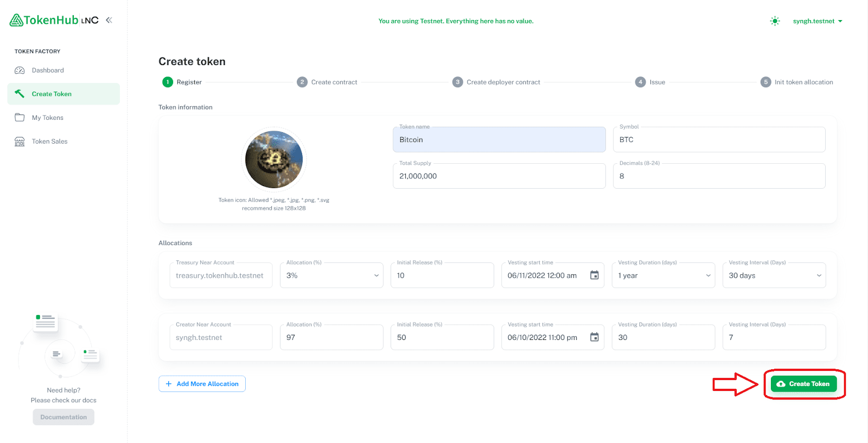Click the Create Token hammer icon
Screen dimensions: 868x443
pos(20,94)
